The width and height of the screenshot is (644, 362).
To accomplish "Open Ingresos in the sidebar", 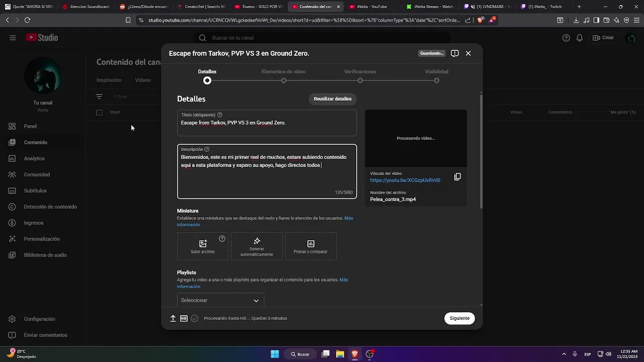I will click(43, 223).
